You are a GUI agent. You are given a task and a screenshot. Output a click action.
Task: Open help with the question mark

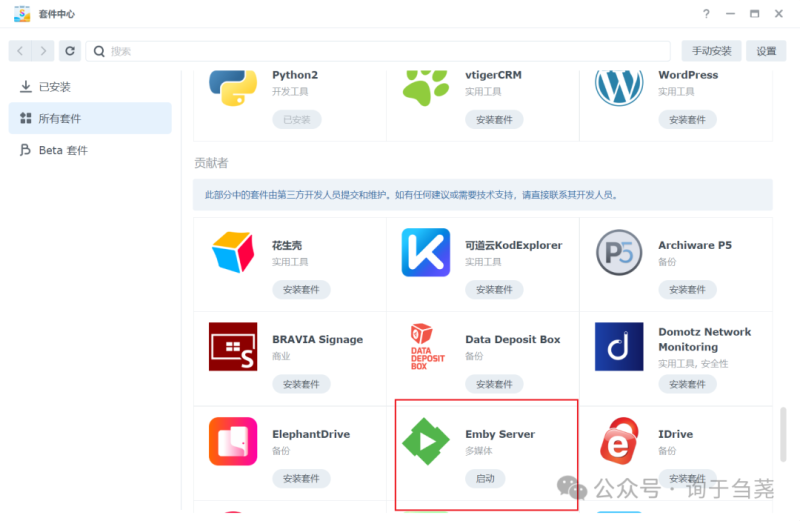[x=706, y=14]
